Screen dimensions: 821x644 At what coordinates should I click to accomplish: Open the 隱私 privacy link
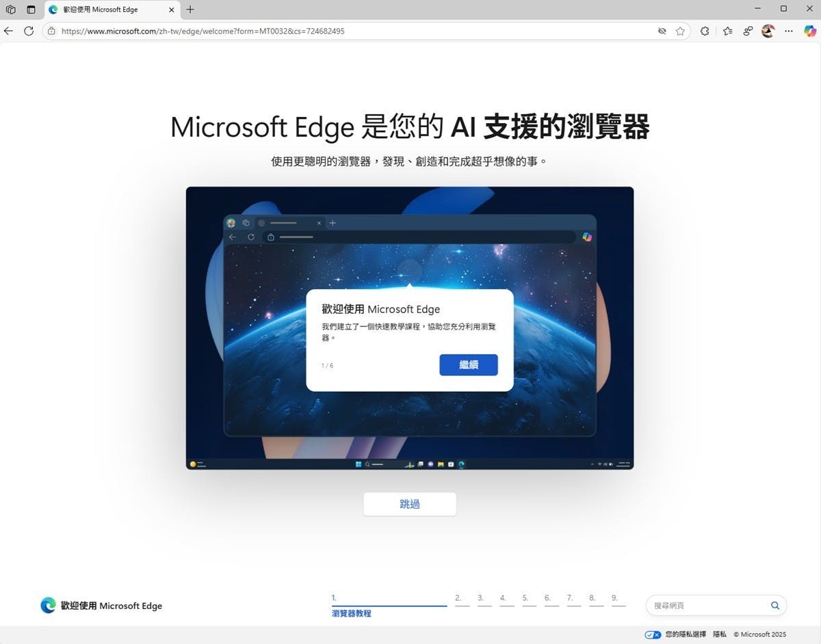coord(720,634)
